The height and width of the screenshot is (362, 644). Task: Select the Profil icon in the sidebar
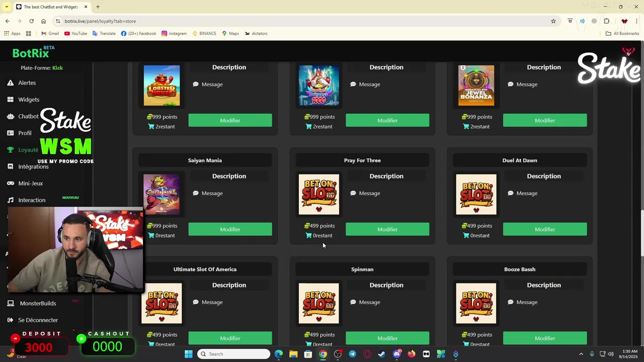(10, 133)
